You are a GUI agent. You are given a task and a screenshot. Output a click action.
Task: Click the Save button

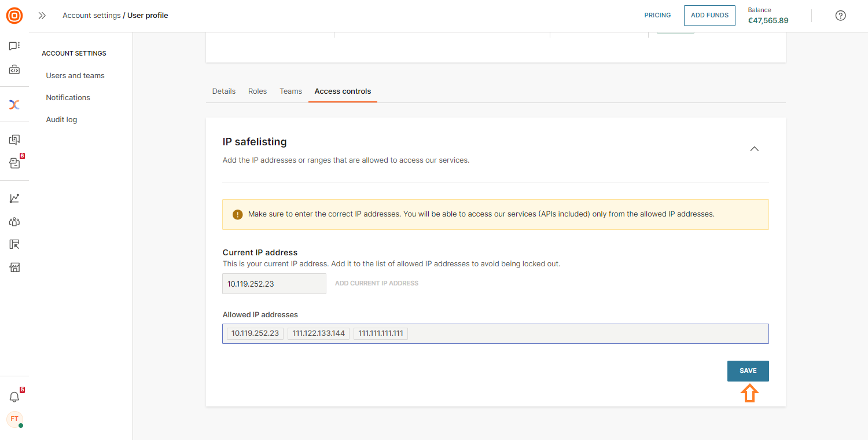pos(748,371)
